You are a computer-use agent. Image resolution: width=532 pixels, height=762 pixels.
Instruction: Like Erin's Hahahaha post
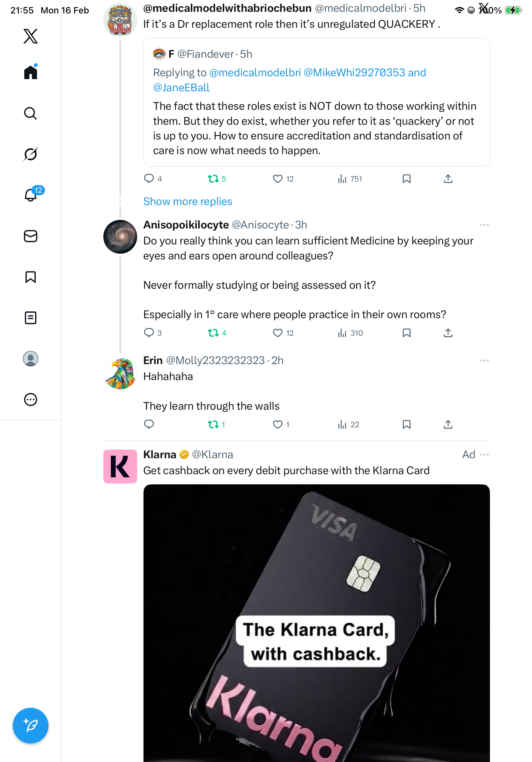click(x=277, y=424)
